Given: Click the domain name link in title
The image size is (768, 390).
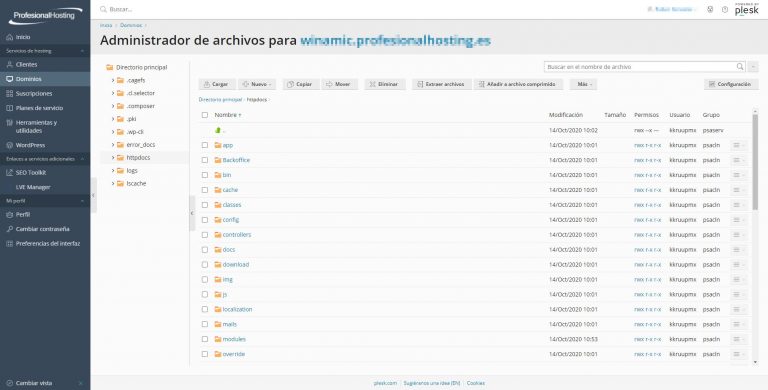Looking at the screenshot, I should 395,41.
